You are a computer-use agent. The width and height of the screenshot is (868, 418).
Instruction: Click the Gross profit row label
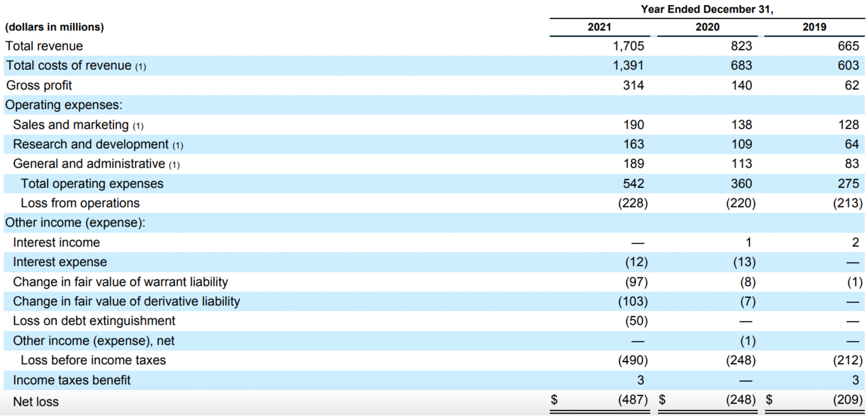pos(39,85)
